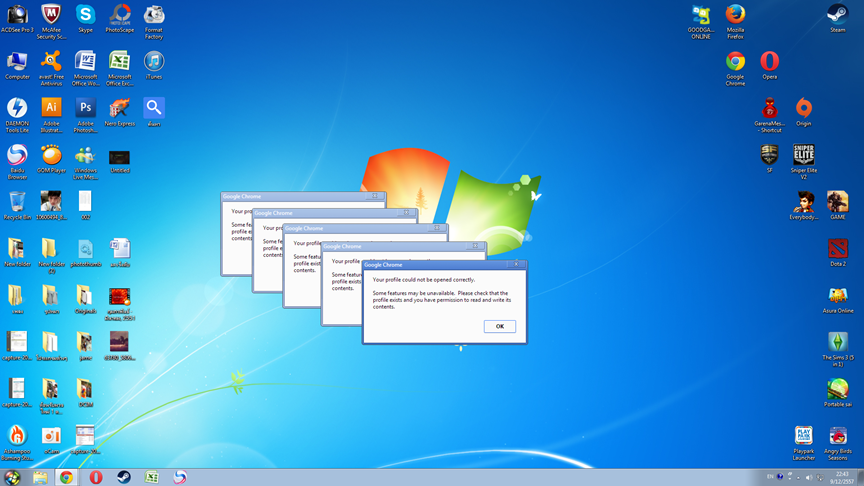Open Playpark Launcher icon
Viewport: 864px width, 486px height.
click(803, 443)
